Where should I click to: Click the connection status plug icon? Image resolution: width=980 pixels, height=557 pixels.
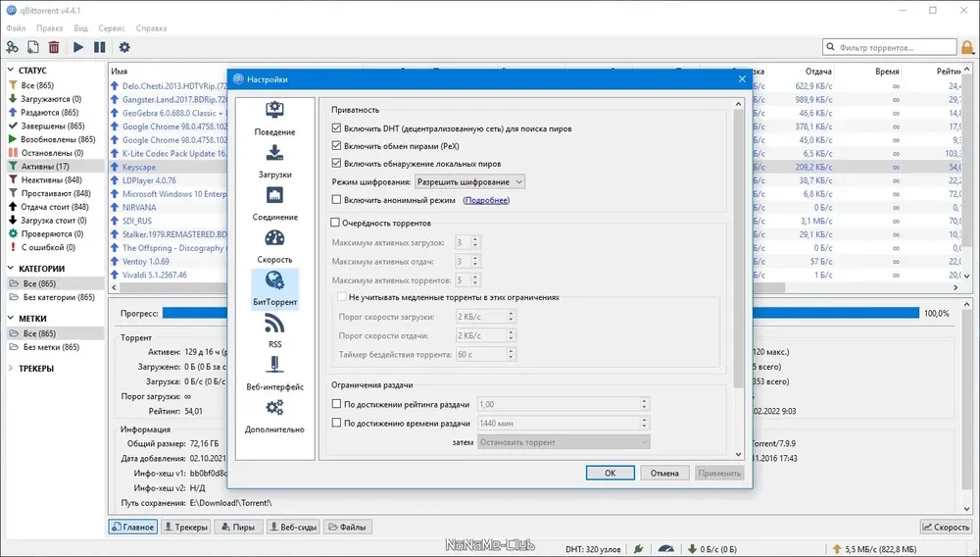[x=638, y=549]
